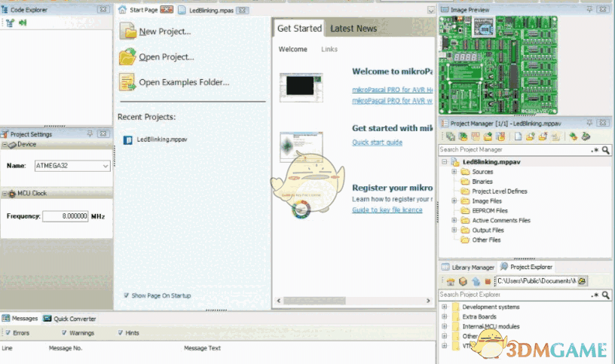Image resolution: width=615 pixels, height=364 pixels.
Task: Open the editor tab list dropdown arrow
Action: 430,11
